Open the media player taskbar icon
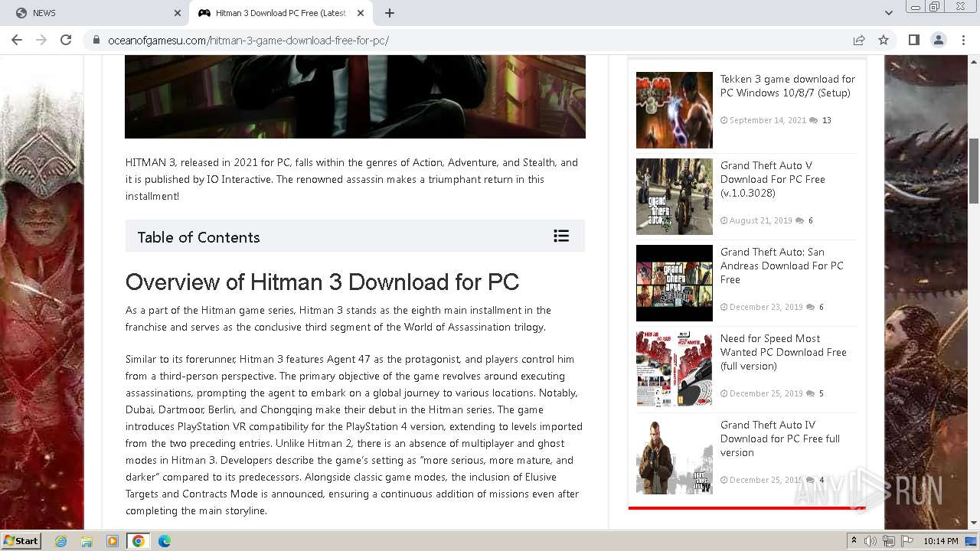This screenshot has height=551, width=980. click(x=113, y=541)
